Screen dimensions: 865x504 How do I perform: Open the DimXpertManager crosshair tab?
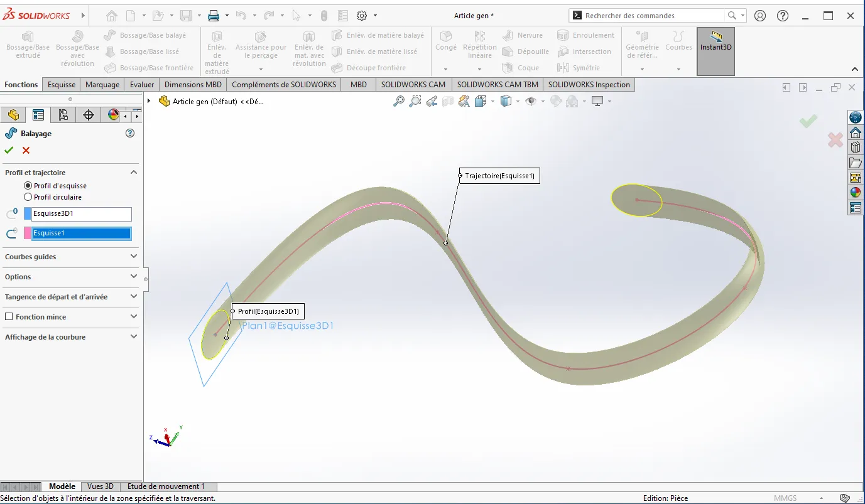click(89, 115)
